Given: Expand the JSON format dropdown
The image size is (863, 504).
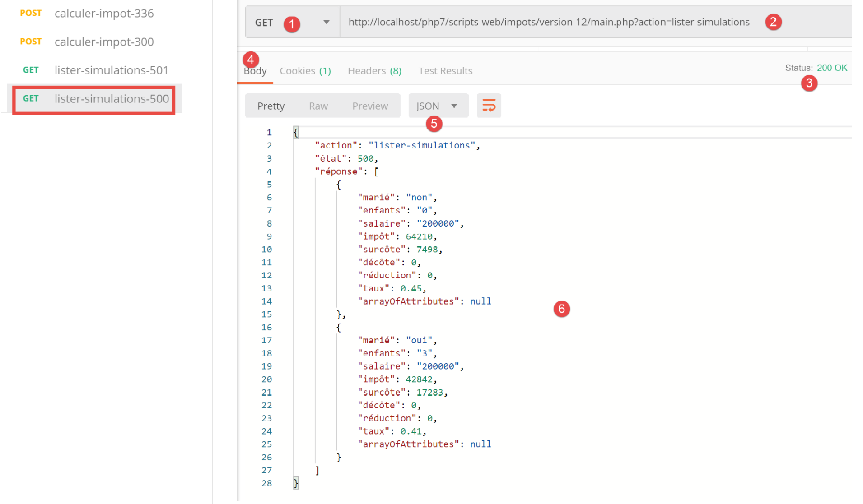Looking at the screenshot, I should pos(437,106).
